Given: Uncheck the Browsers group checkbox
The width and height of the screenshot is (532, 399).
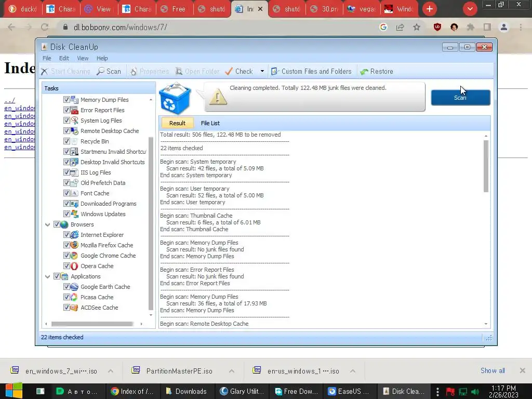Looking at the screenshot, I should coord(57,224).
